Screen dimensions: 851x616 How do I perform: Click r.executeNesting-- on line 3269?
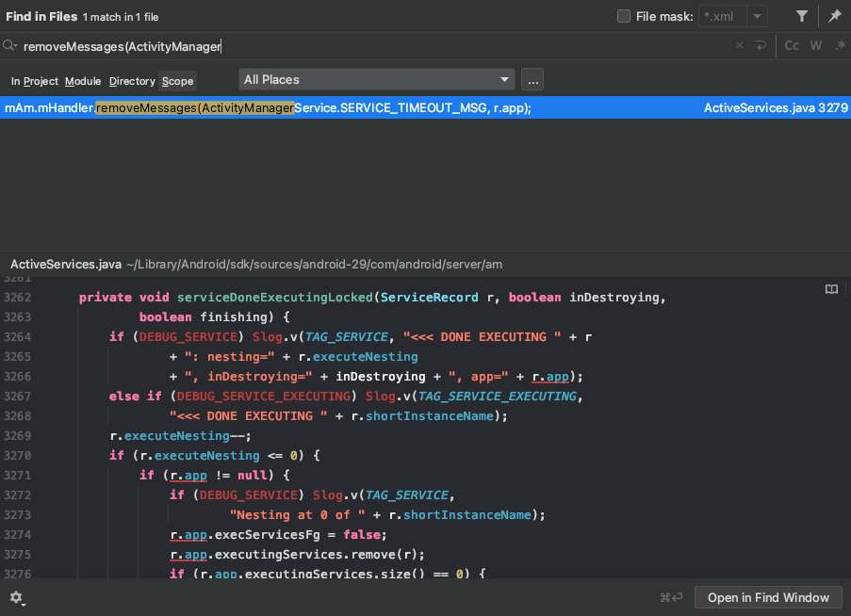click(x=178, y=435)
